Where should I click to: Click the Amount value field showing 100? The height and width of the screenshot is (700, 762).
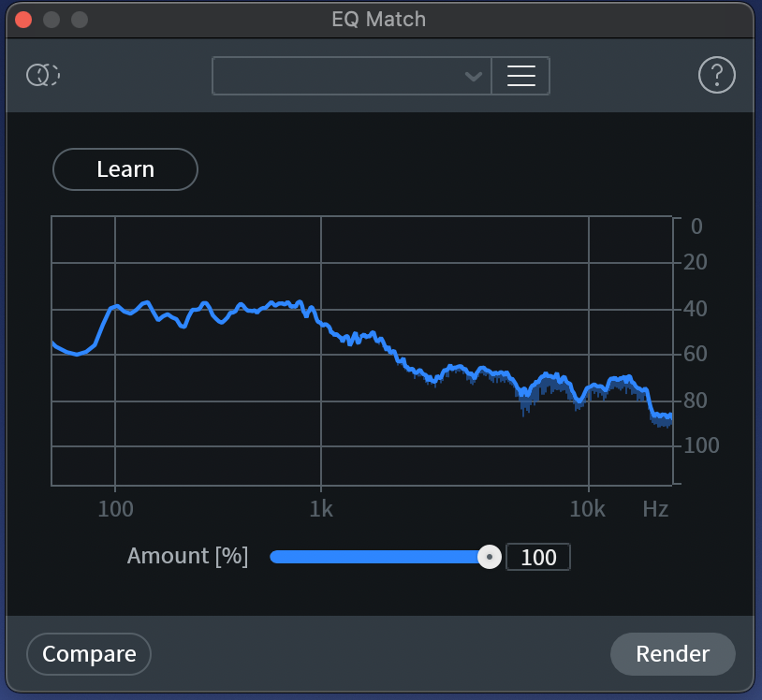538,557
